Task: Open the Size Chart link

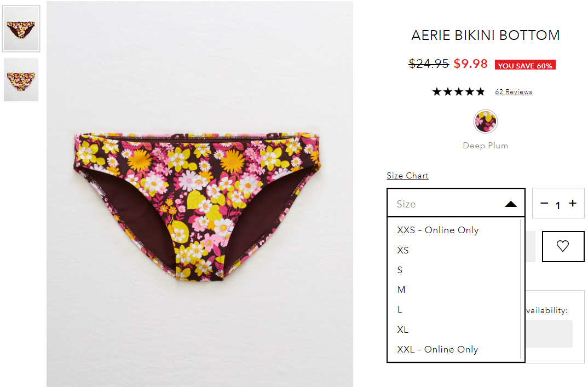Action: pyautogui.click(x=408, y=176)
